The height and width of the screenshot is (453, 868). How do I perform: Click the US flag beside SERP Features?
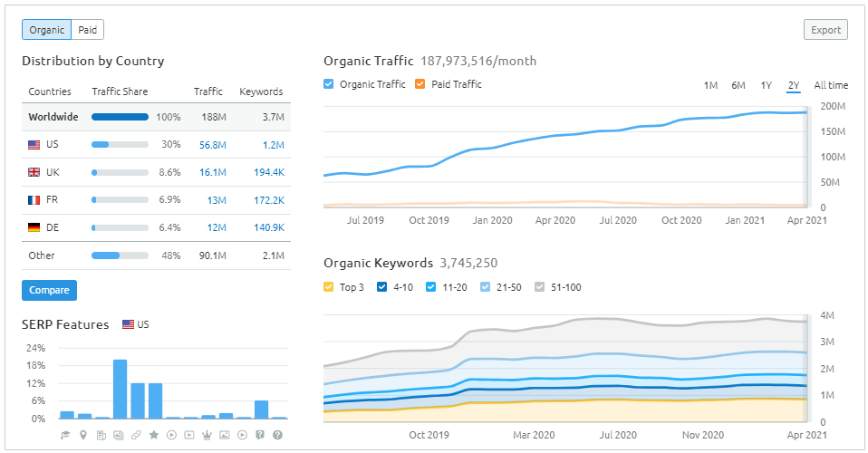(x=128, y=324)
